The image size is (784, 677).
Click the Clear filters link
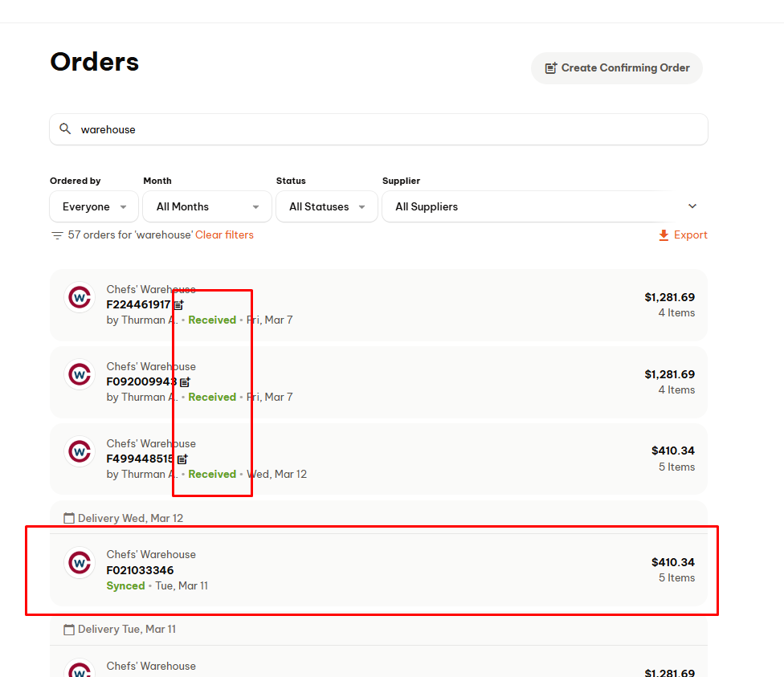point(224,235)
